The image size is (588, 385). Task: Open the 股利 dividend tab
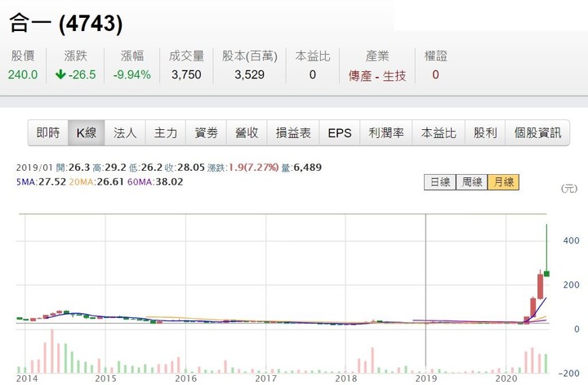[x=485, y=133]
